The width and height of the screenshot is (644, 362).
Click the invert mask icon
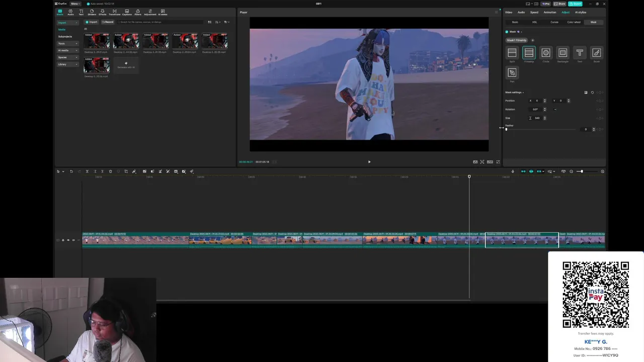pos(586,93)
